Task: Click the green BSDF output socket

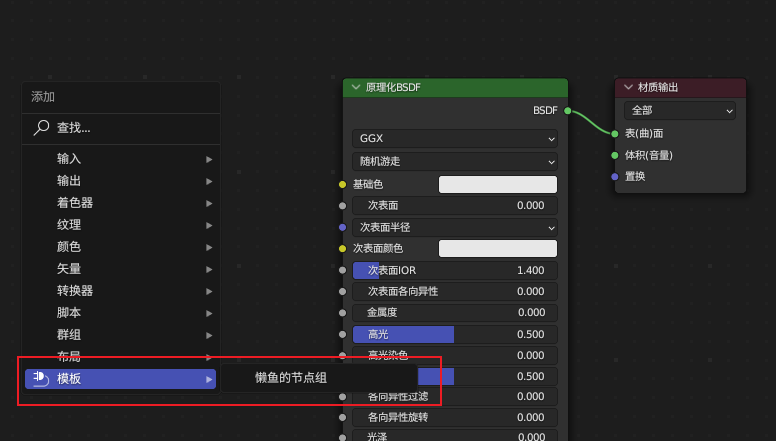Action: tap(568, 110)
